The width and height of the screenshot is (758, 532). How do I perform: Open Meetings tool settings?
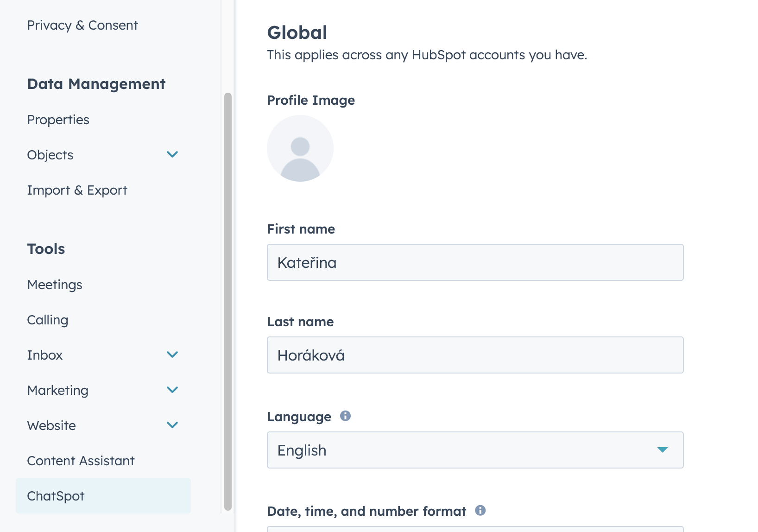click(x=55, y=285)
